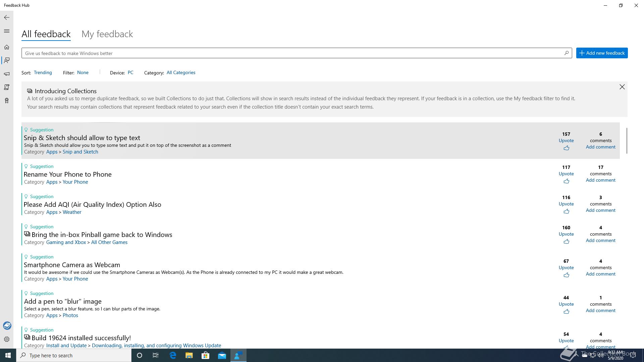
Task: Open the Filter None dropdown
Action: 83,72
